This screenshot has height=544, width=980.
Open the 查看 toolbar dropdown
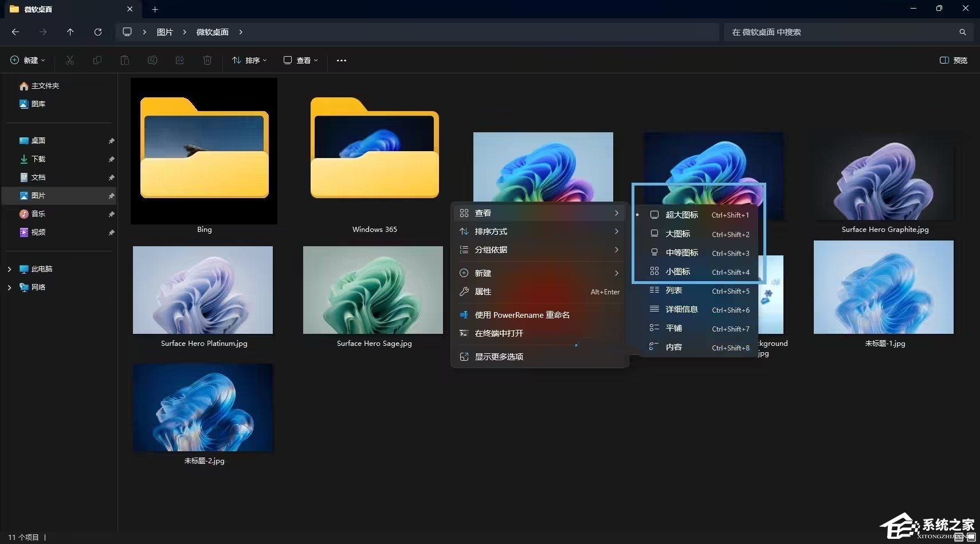[x=301, y=60]
